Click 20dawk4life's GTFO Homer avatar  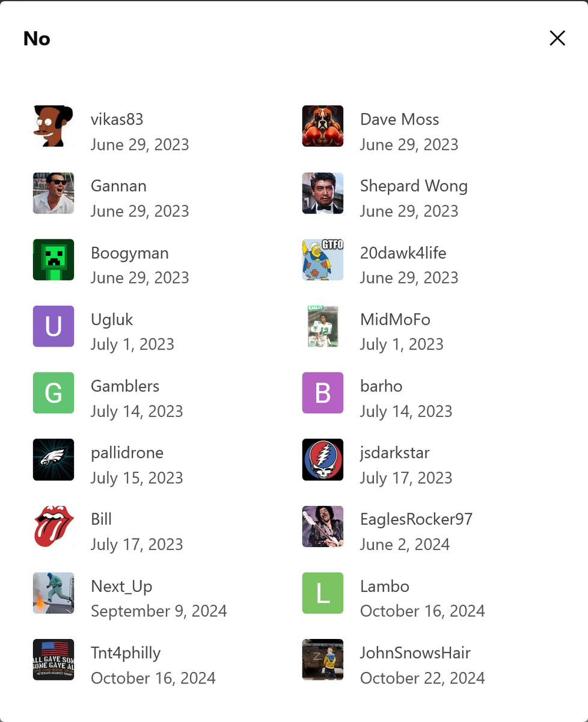tap(323, 260)
